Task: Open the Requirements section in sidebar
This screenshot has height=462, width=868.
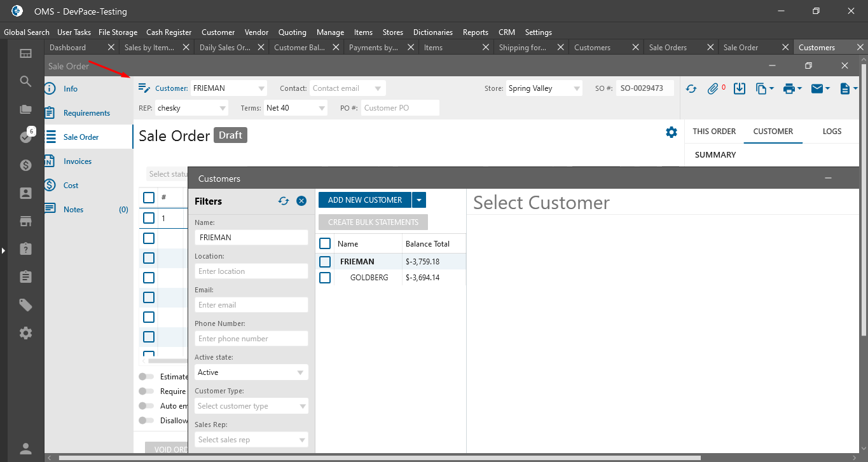Action: 86,113
